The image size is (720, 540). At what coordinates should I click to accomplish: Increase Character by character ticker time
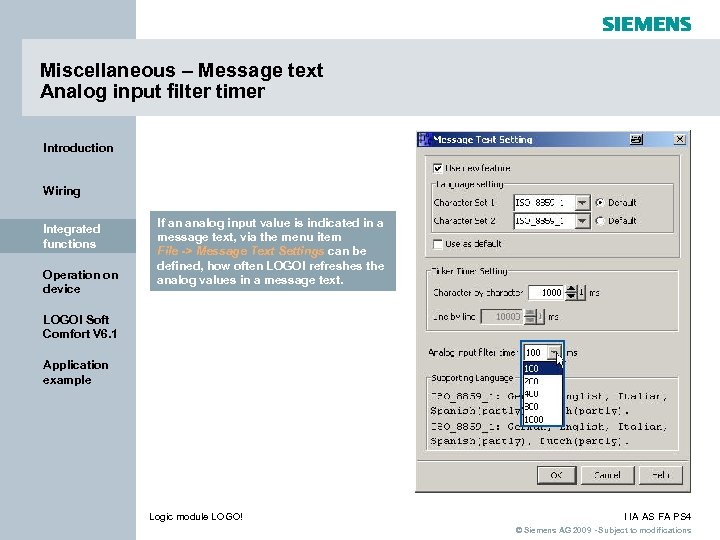point(571,289)
